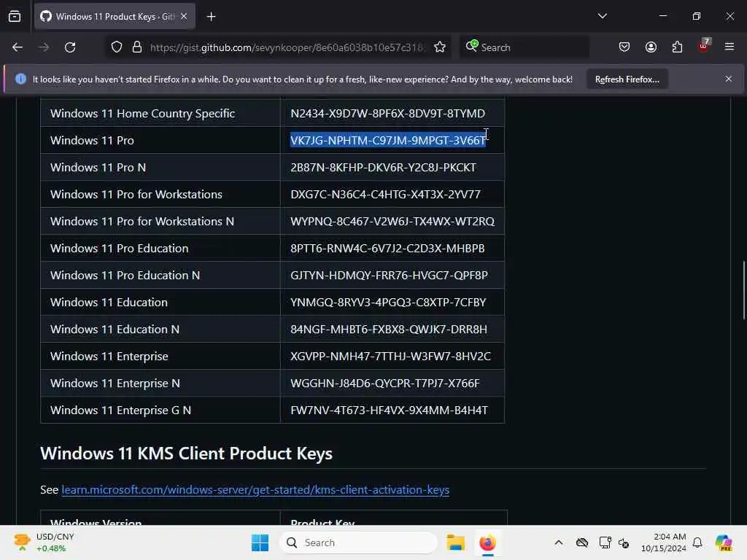Click Windows 11 KMS Client Product Keys heading
The width and height of the screenshot is (747, 560).
[x=186, y=454]
